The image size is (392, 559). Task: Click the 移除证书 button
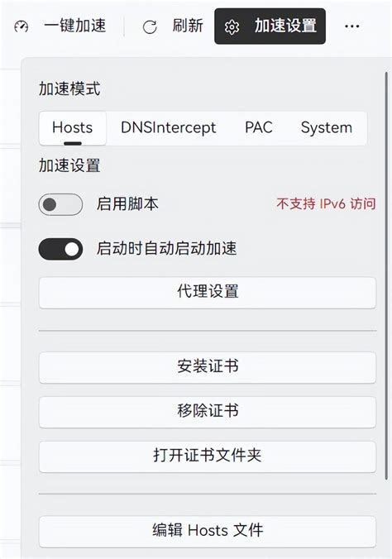pos(208,412)
